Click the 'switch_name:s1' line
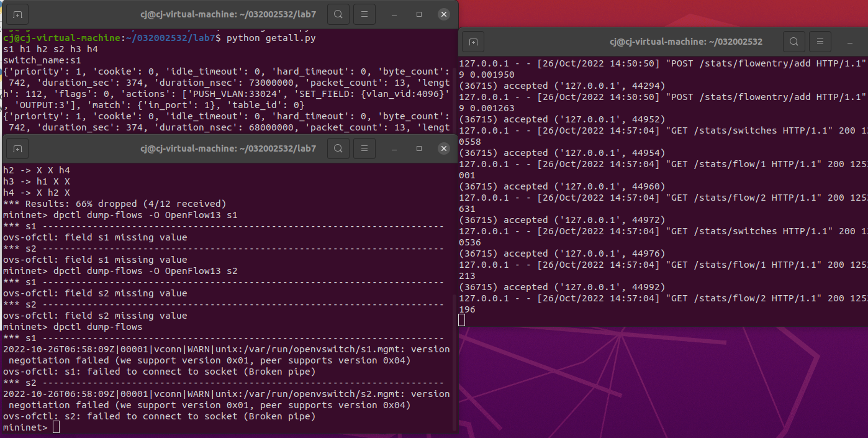 point(42,60)
